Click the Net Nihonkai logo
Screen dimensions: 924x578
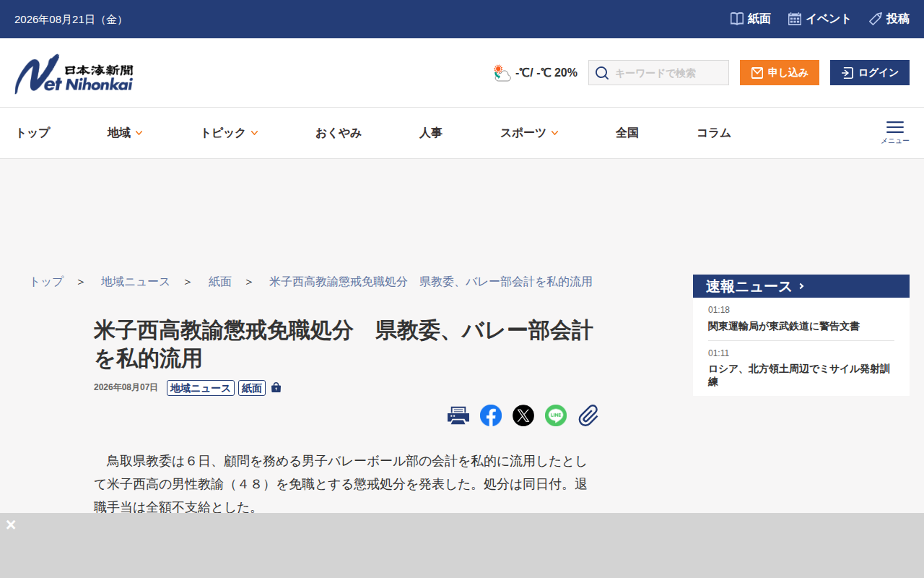pyautogui.click(x=74, y=74)
